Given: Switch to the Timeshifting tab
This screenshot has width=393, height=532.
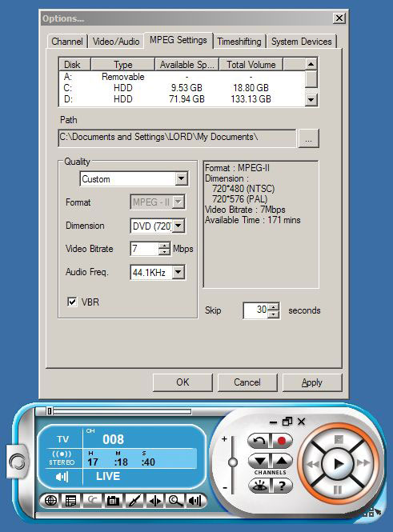Looking at the screenshot, I should [239, 42].
